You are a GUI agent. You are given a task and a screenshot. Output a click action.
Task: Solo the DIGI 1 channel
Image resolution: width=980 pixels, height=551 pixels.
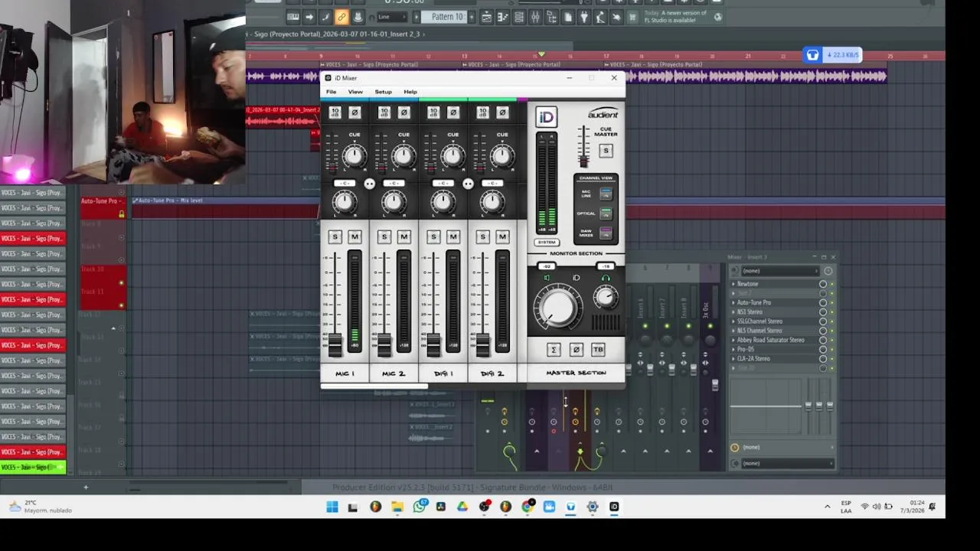click(x=433, y=237)
